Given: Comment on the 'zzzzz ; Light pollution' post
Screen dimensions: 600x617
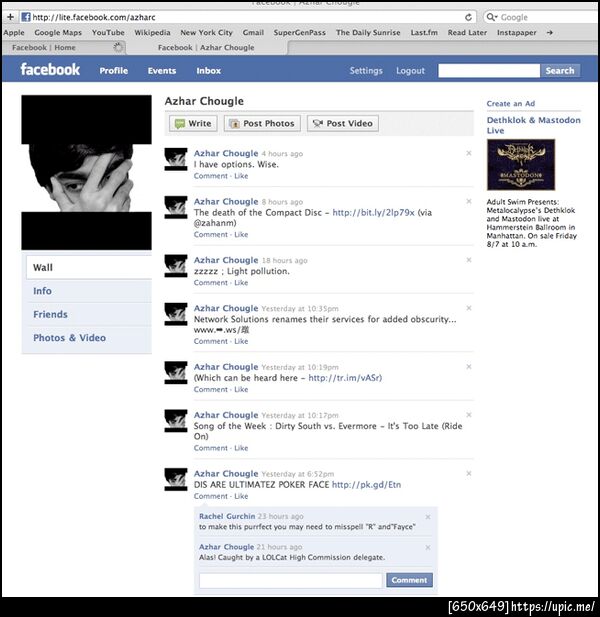Looking at the screenshot, I should 210,283.
